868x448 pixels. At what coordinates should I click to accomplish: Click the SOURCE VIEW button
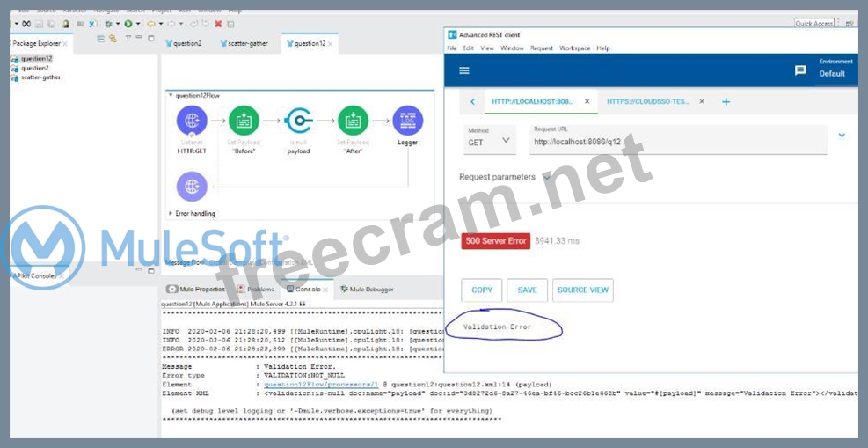(x=583, y=290)
